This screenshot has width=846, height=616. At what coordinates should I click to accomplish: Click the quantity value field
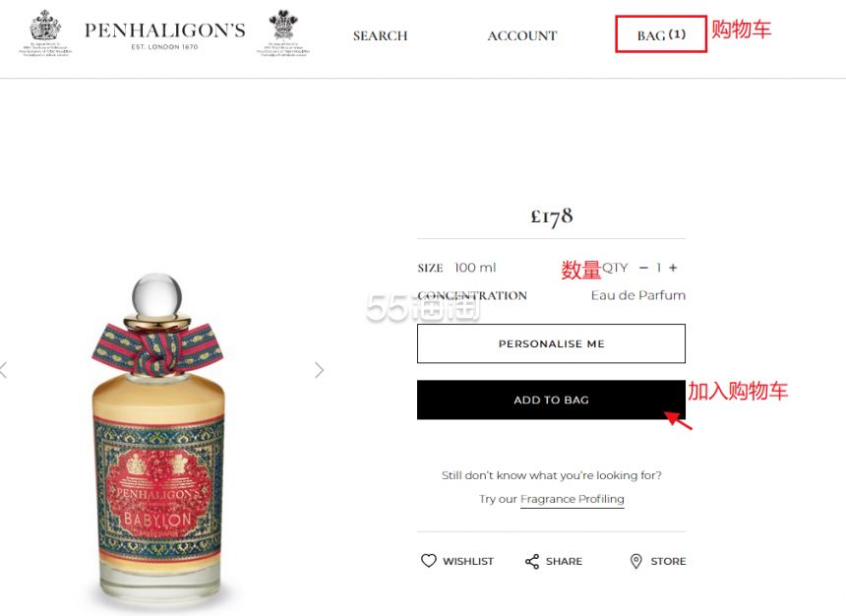point(658,268)
